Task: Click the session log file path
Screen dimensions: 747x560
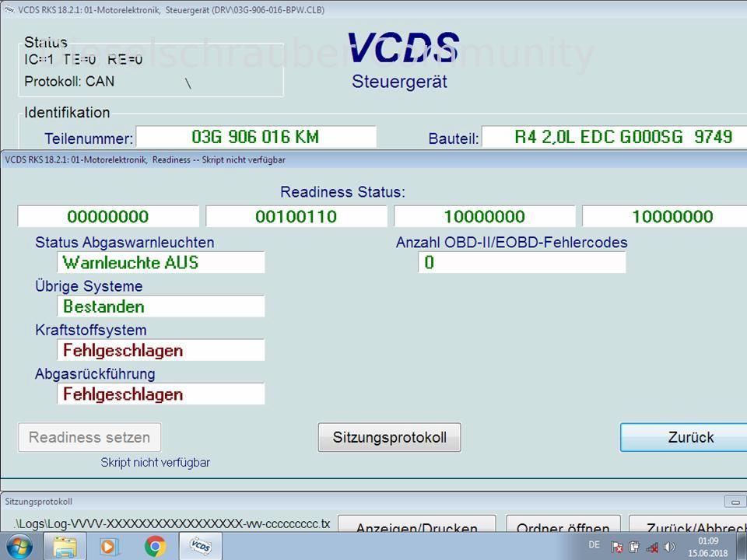Action: 172,523
